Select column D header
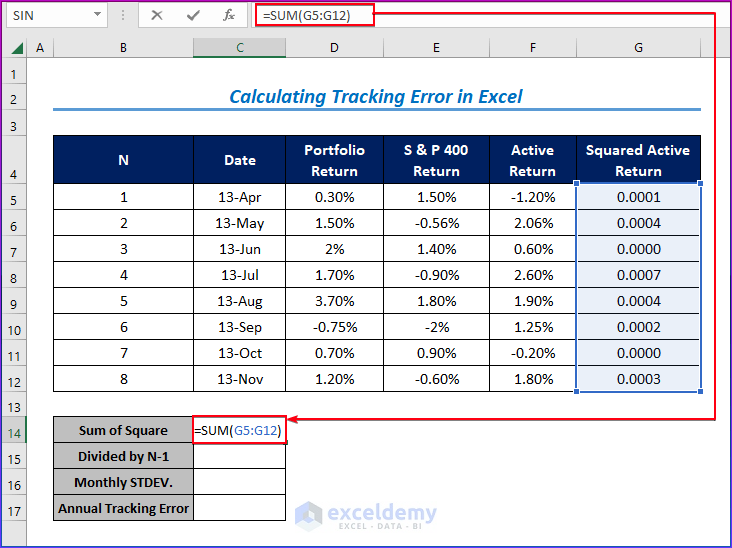 pos(334,48)
